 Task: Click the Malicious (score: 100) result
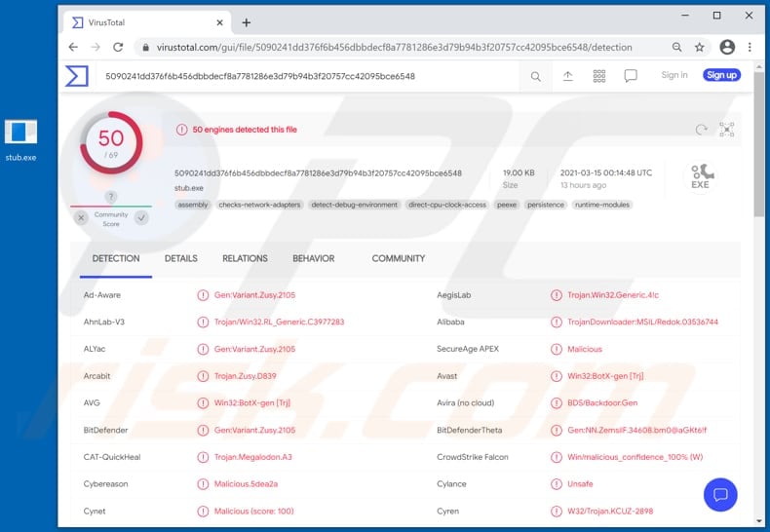[253, 511]
